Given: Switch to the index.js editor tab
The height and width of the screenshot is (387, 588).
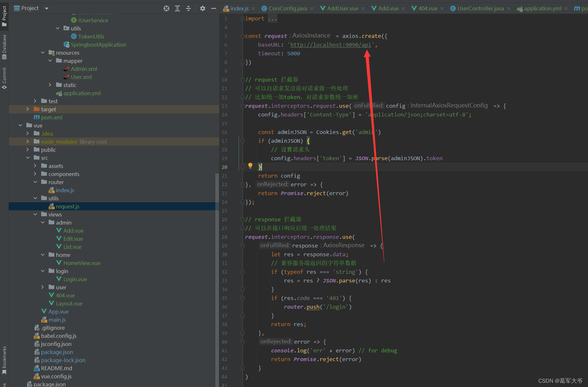Looking at the screenshot, I should [x=239, y=8].
